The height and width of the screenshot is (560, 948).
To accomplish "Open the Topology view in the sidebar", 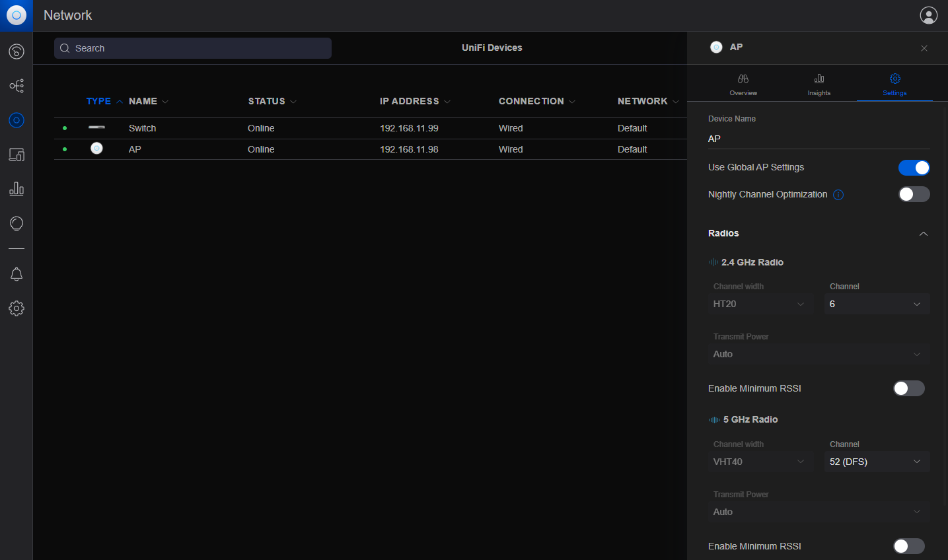I will pyautogui.click(x=16, y=85).
